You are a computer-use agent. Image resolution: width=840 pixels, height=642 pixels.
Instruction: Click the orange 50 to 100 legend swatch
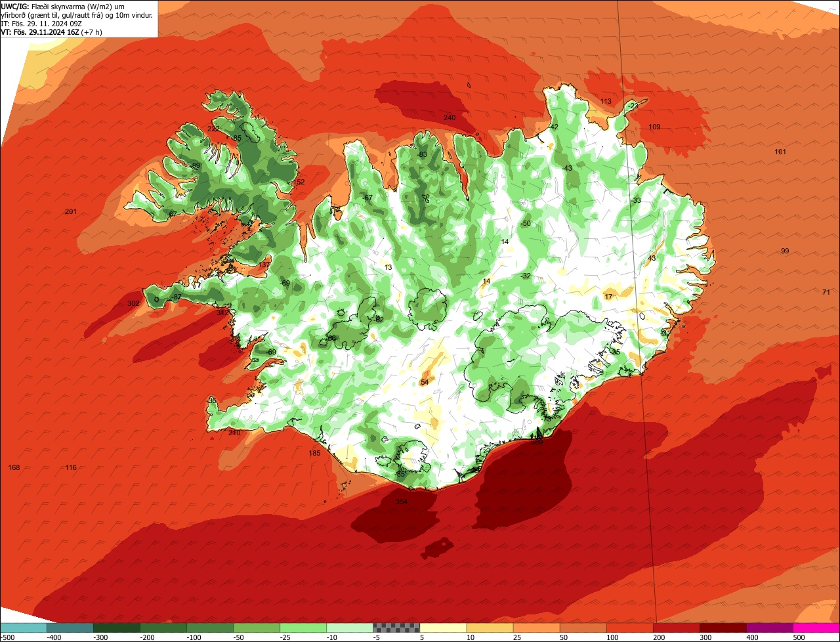coord(583,628)
